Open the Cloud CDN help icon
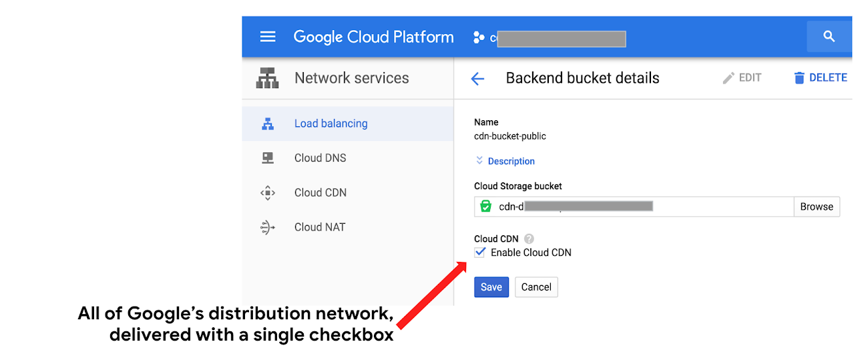The image size is (868, 348). click(x=529, y=238)
